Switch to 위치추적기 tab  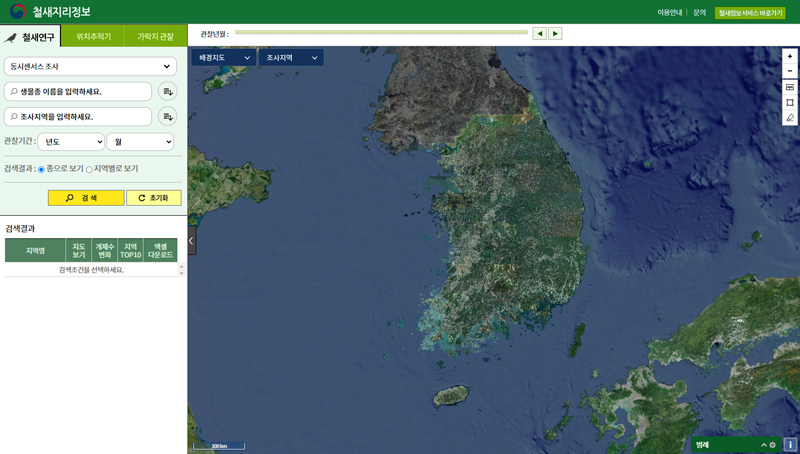pos(93,37)
